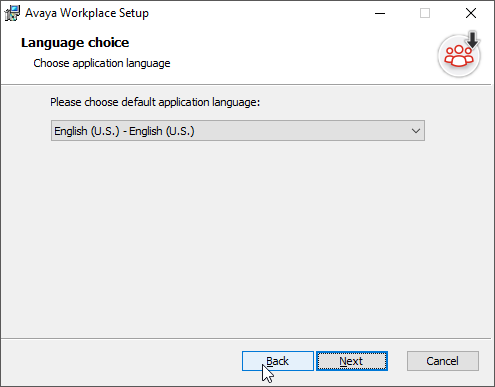Click the Language choice heading
This screenshot has height=387, width=495.
click(x=75, y=43)
